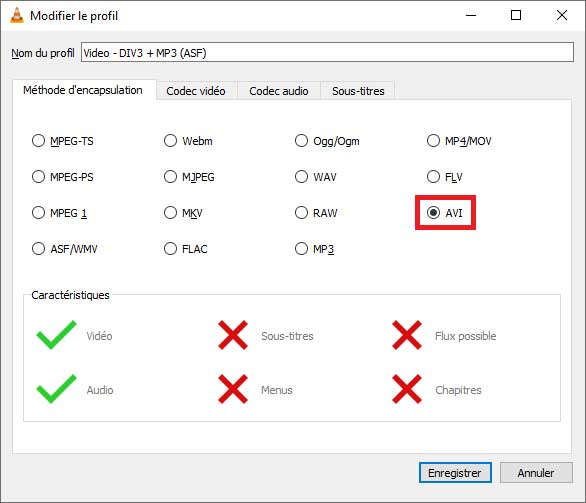Viewport: 586px width, 503px height.
Task: Click the Caractéristiques group title
Action: tap(70, 295)
